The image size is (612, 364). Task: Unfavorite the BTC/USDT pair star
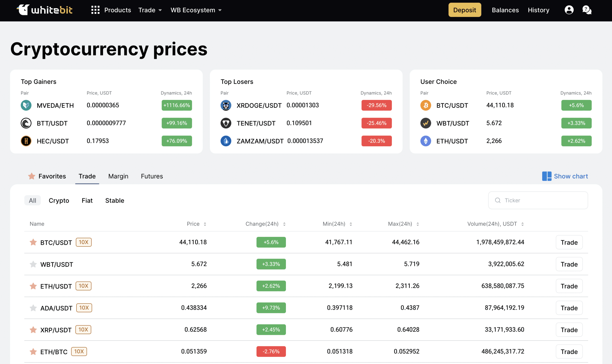(33, 242)
